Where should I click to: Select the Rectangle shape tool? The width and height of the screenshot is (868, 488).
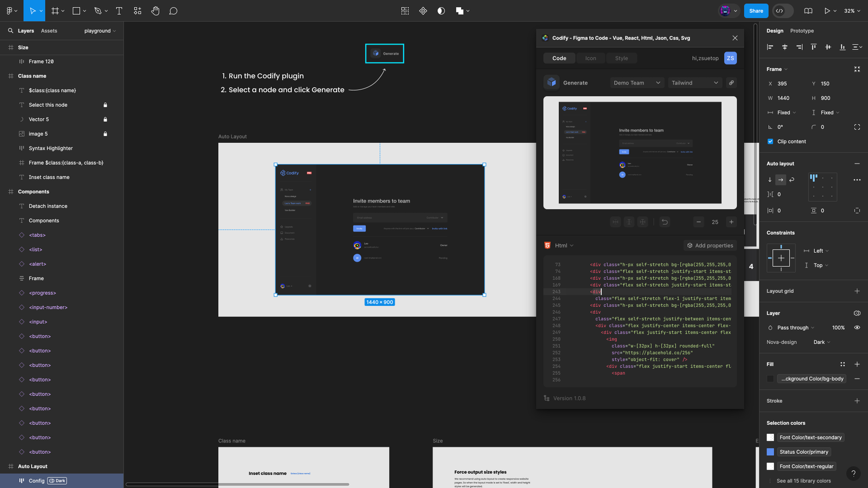pyautogui.click(x=76, y=11)
